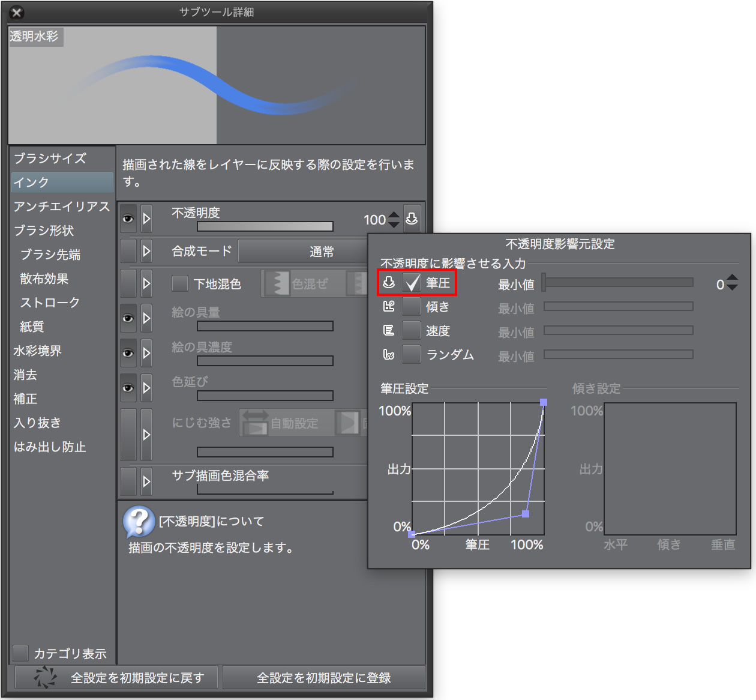This screenshot has height=700, width=756.
Task: Enable the 下地混色 checkbox
Action: pos(180,283)
